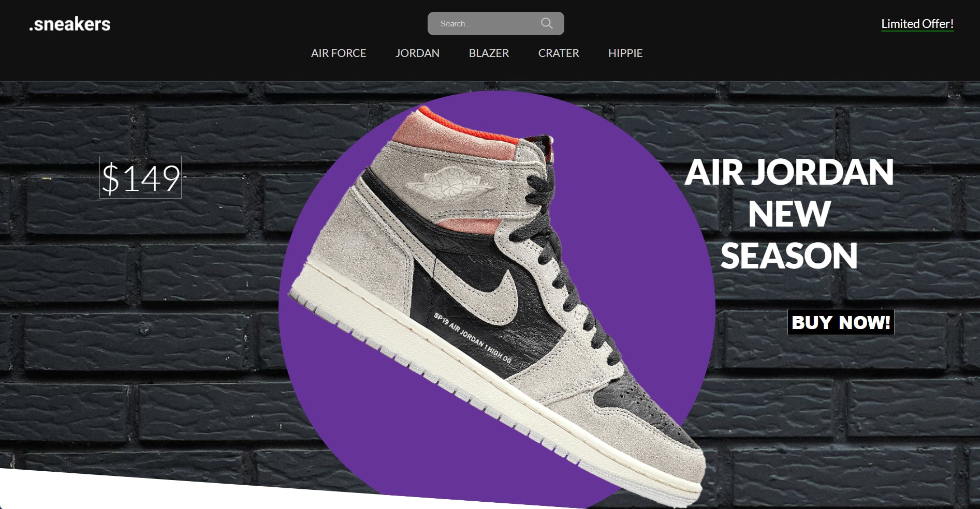Click the .sneakers logo

70,24
